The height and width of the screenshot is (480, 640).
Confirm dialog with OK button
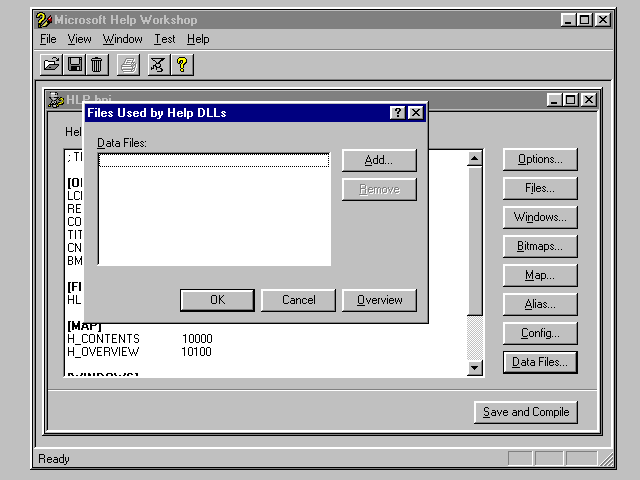[217, 300]
